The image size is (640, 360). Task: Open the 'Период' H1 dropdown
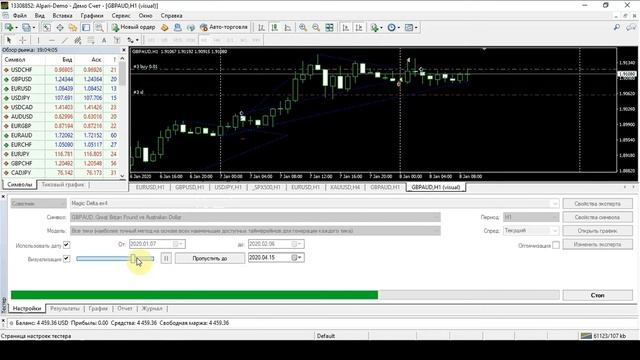tap(531, 217)
